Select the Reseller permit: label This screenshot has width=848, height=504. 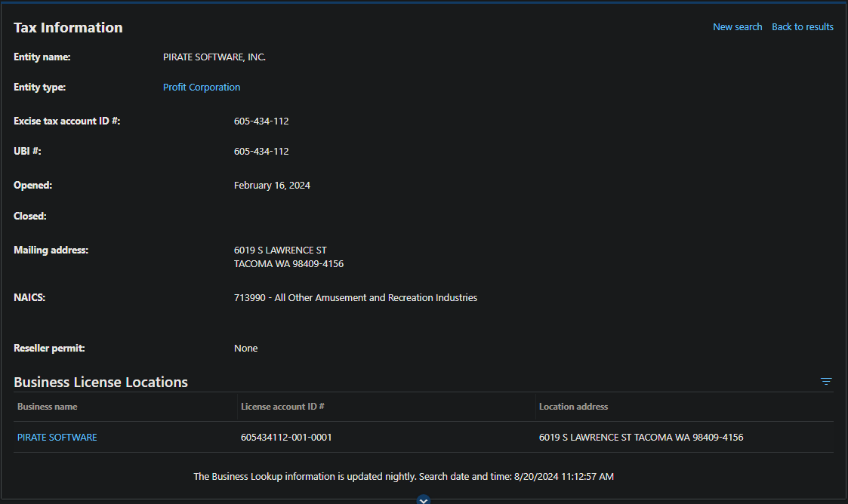49,349
